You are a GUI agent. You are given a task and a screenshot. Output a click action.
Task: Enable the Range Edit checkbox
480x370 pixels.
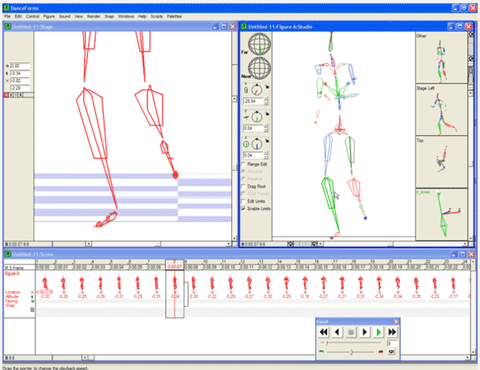tap(244, 164)
